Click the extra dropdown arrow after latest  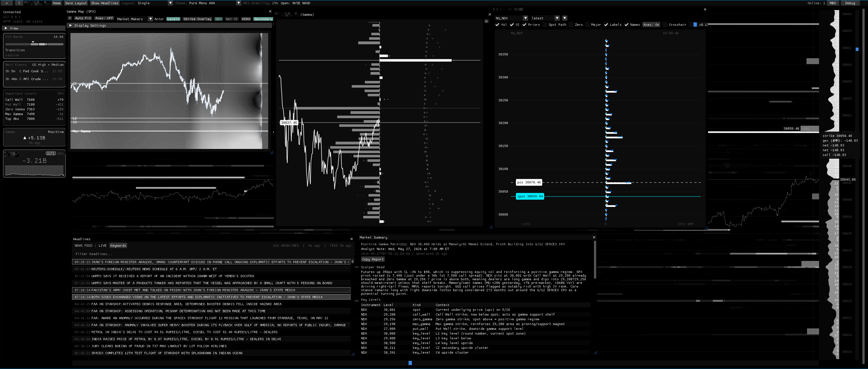[x=565, y=18]
